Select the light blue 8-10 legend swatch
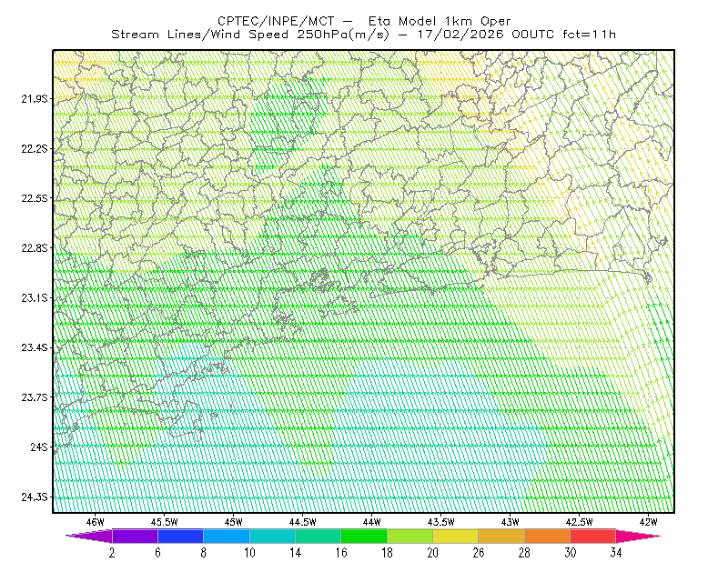 [x=226, y=536]
